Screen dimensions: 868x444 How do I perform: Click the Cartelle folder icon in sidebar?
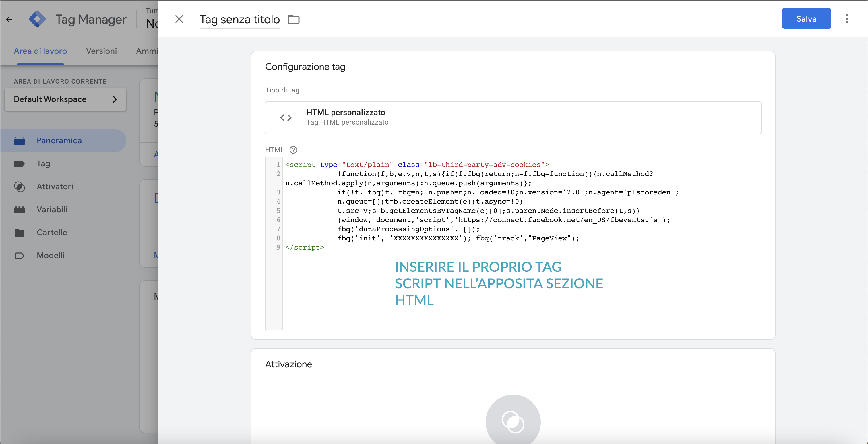point(19,233)
